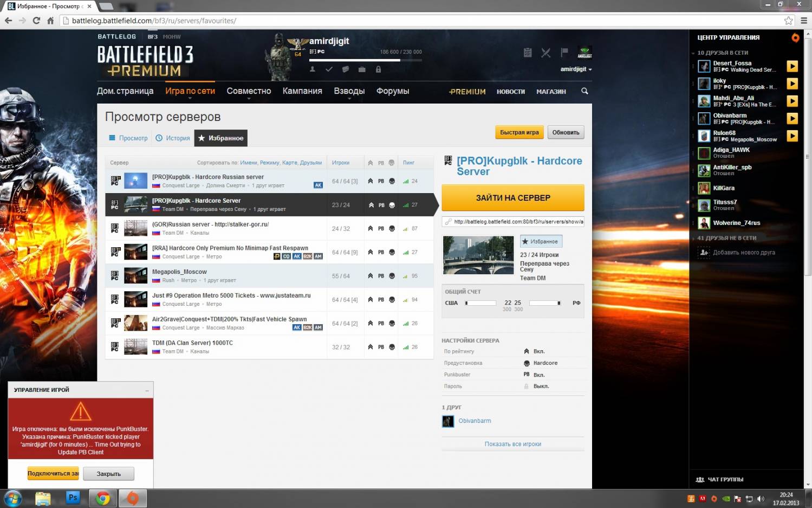Switch to the История tab
This screenshot has width=812, height=508.
[173, 138]
